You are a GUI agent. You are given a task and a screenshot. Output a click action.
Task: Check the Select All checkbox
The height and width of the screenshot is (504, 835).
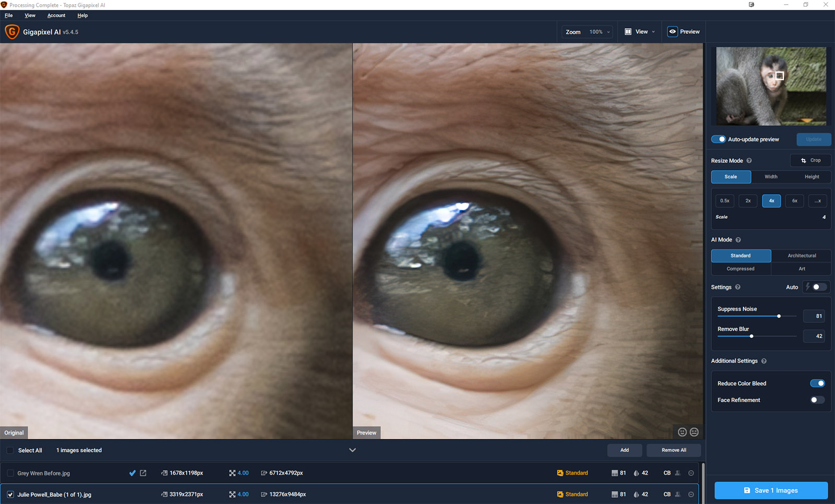[10, 450]
